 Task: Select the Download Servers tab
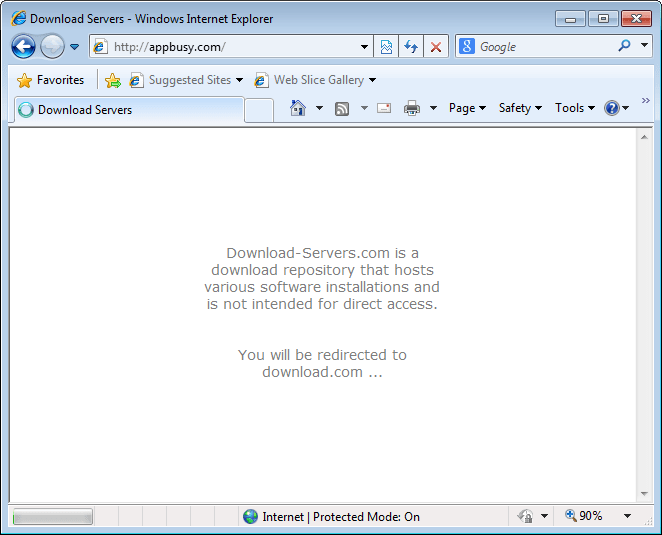(129, 110)
